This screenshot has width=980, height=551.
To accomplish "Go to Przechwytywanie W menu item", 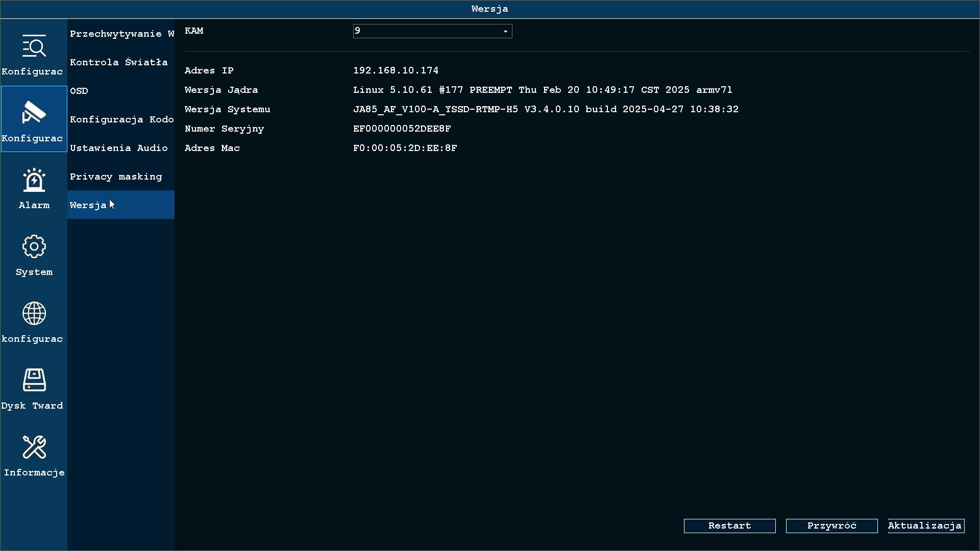I will 121,34.
